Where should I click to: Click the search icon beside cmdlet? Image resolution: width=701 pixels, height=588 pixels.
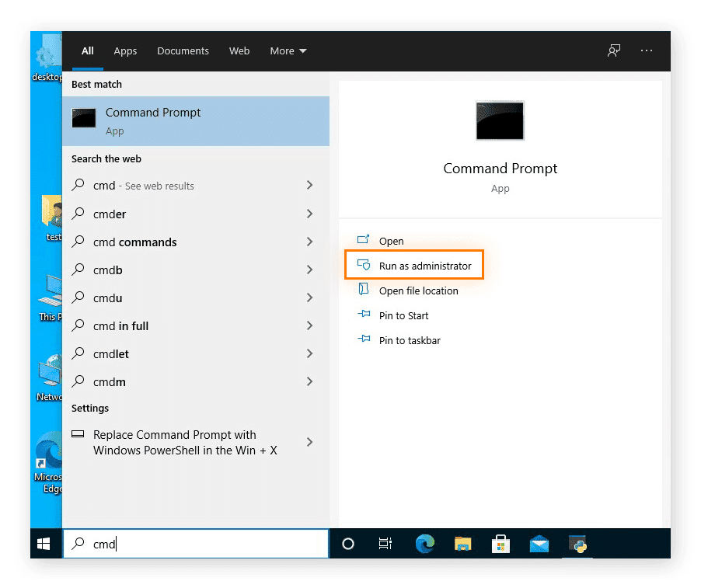[78, 353]
